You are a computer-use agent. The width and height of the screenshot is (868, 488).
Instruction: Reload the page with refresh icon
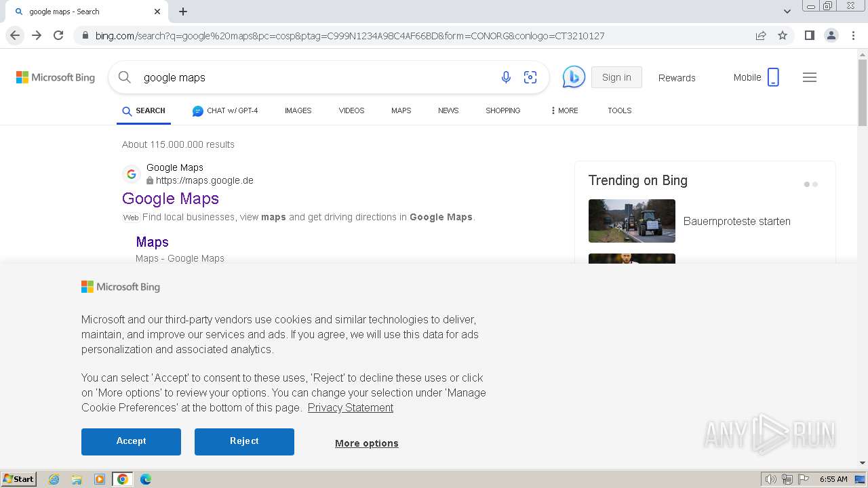(58, 35)
